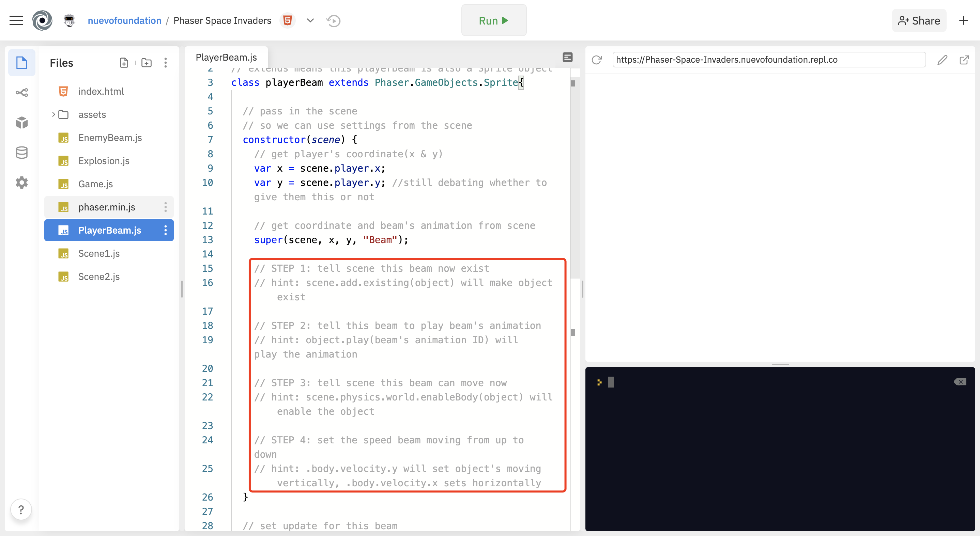Toggle the editor markdown preview icon

pos(567,58)
